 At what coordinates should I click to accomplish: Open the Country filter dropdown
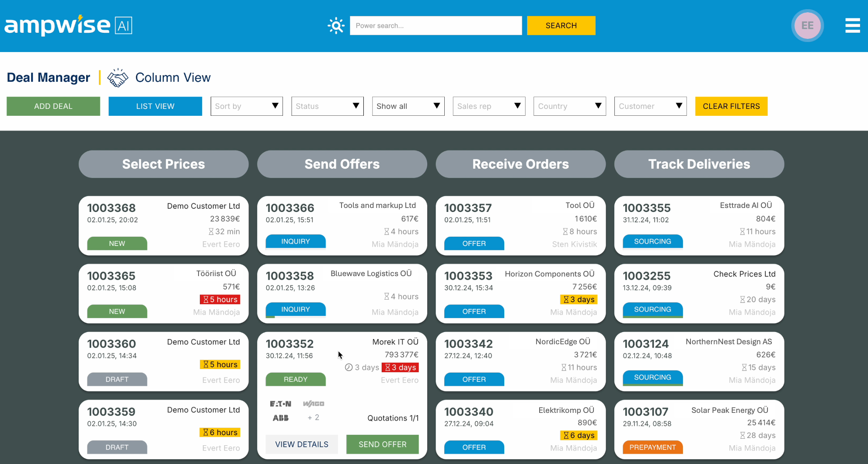point(569,106)
